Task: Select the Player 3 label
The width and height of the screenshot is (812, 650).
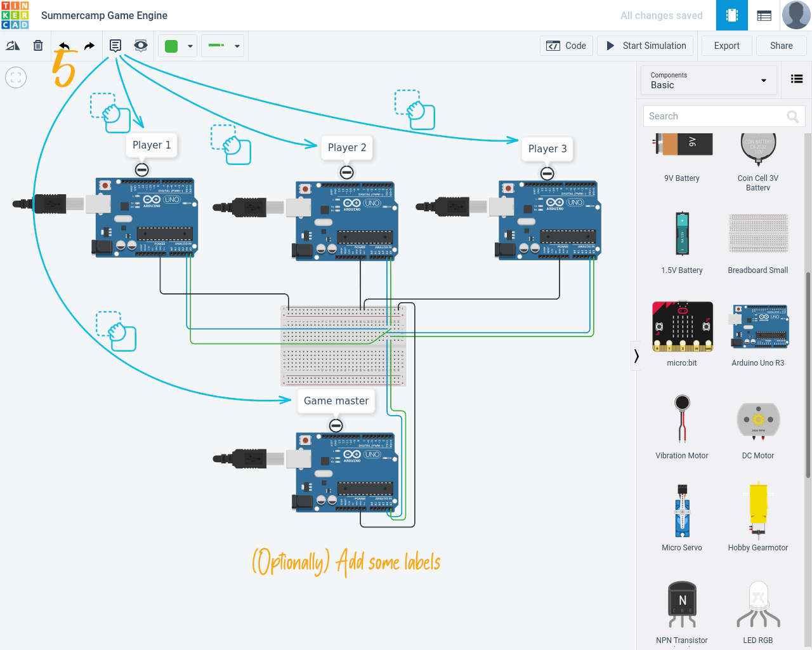Action: 547,149
